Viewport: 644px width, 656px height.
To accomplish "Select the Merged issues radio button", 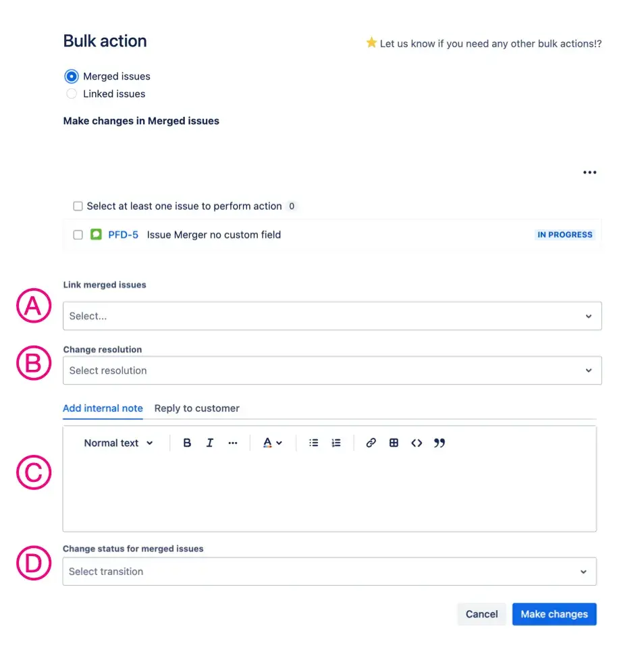I will 72,76.
